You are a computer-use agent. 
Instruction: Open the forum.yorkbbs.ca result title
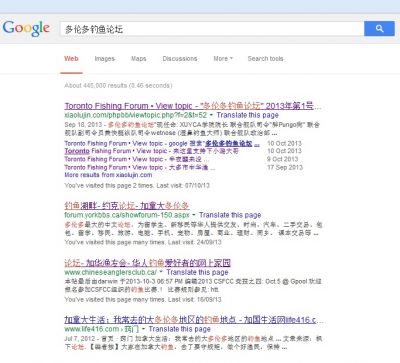point(127,206)
